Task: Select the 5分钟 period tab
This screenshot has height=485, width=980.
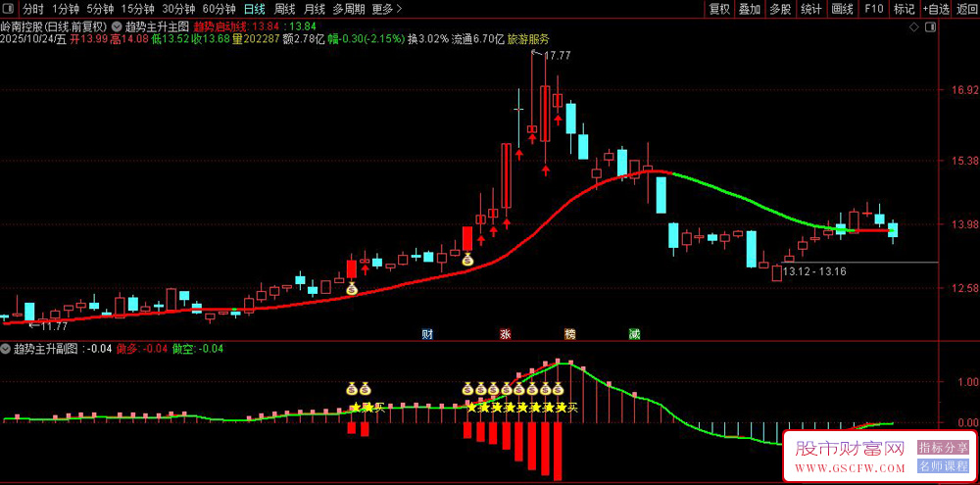Action: pos(100,9)
